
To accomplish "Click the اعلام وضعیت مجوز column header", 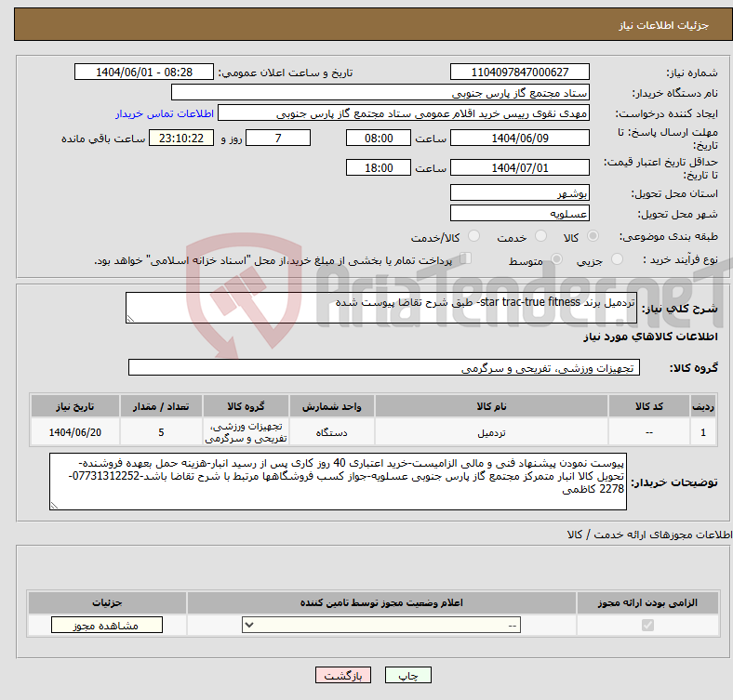I will tap(381, 602).
